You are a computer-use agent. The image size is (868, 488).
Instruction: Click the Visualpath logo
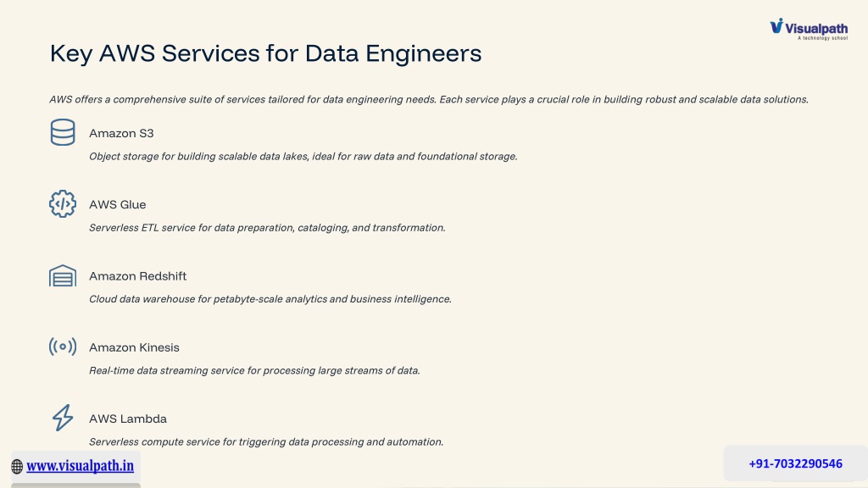pyautogui.click(x=809, y=29)
